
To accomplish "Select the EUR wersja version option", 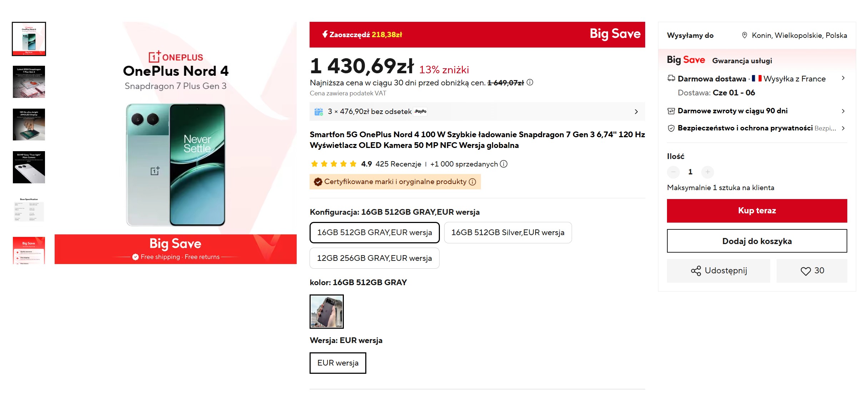I will [338, 363].
